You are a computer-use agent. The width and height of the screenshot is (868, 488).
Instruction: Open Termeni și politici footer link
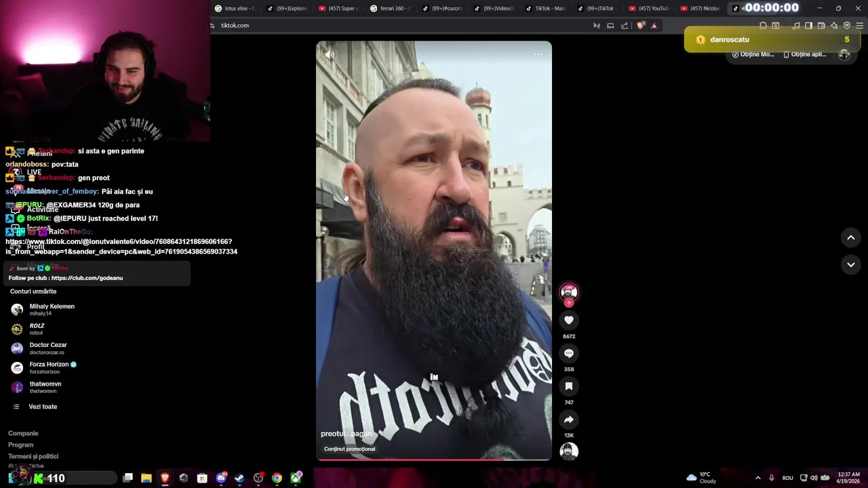(x=33, y=456)
